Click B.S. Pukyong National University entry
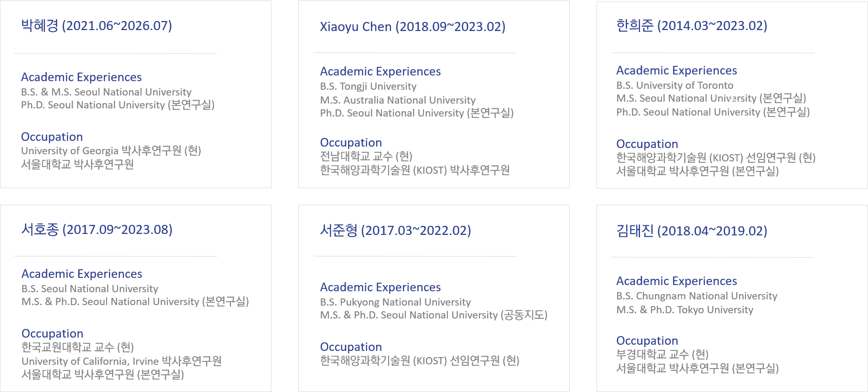The height and width of the screenshot is (392, 868). [x=395, y=302]
